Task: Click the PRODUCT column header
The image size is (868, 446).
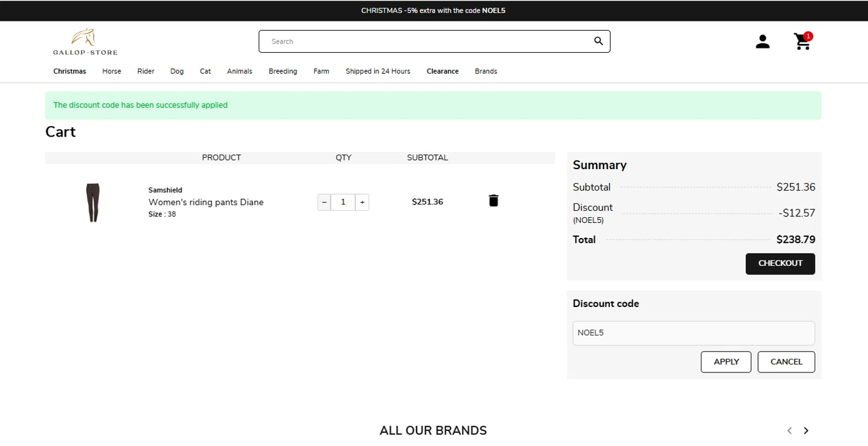Action: click(222, 158)
